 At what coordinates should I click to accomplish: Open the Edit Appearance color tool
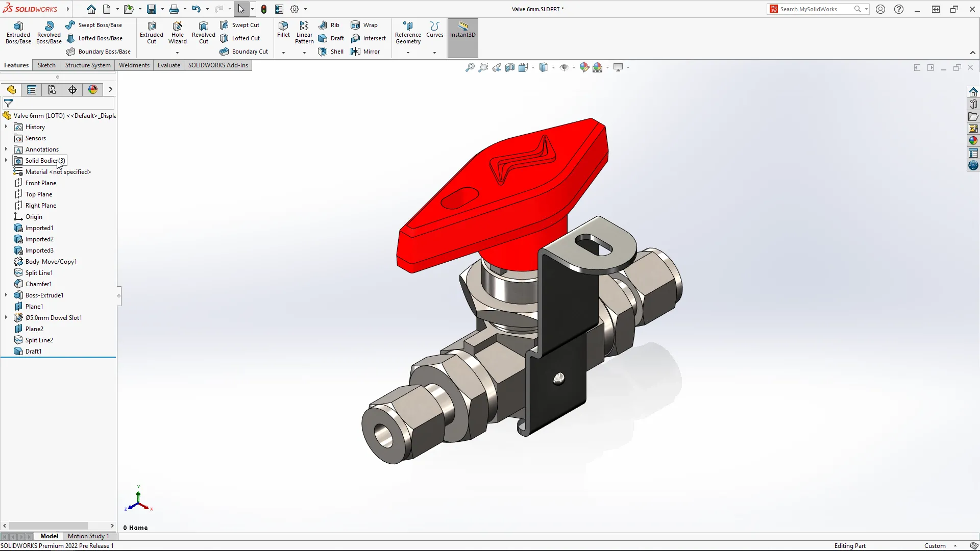tap(584, 67)
